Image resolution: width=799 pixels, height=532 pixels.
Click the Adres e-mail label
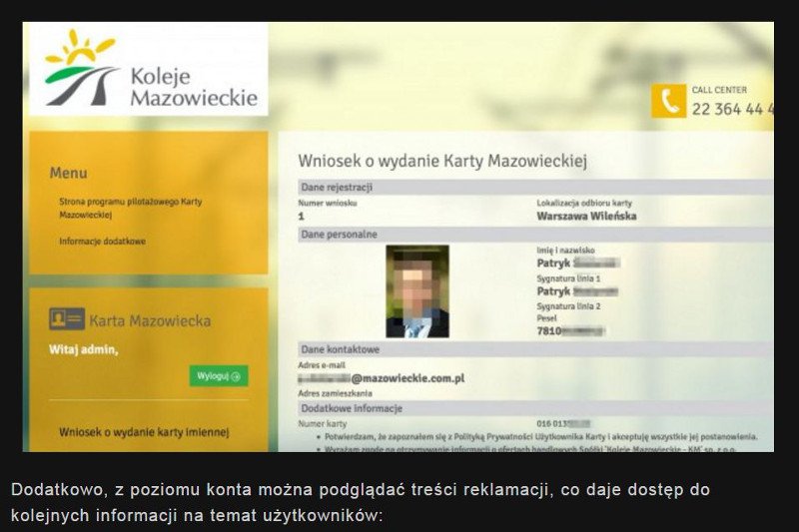tap(322, 365)
